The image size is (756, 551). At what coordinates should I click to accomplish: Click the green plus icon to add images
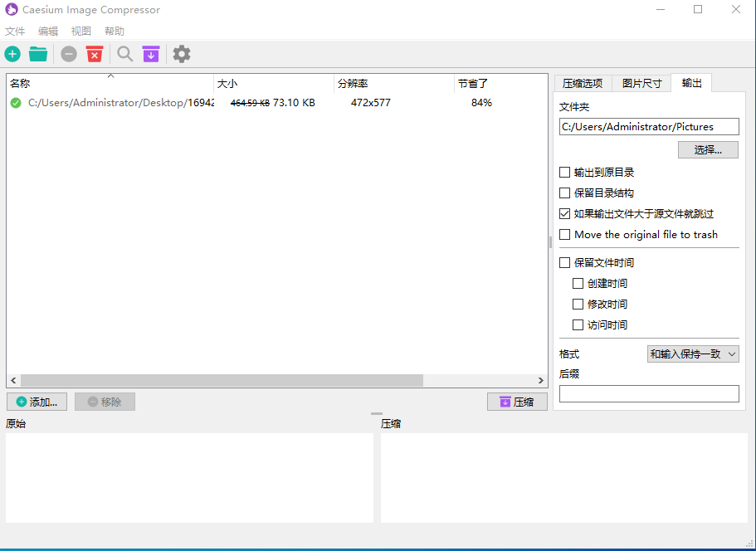12,53
